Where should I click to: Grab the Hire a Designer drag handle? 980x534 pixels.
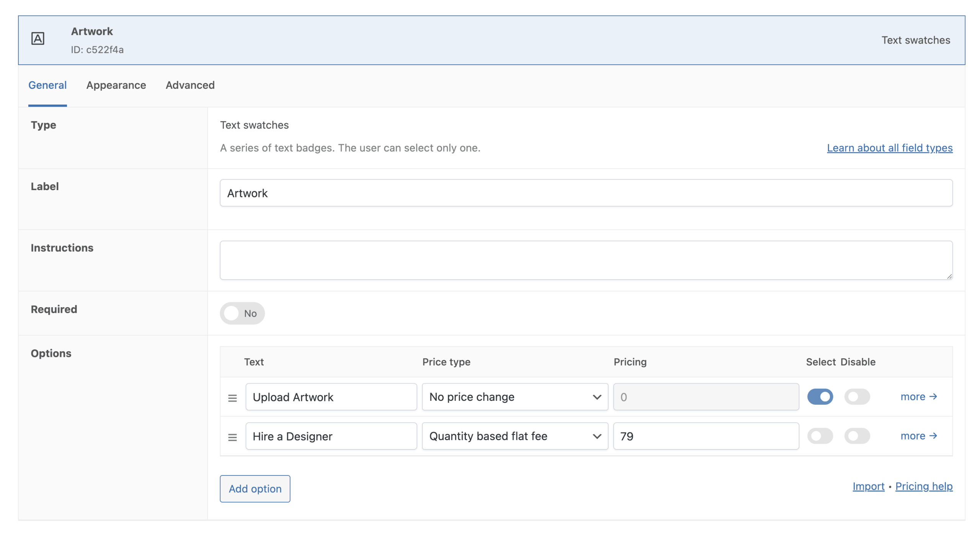tap(232, 437)
